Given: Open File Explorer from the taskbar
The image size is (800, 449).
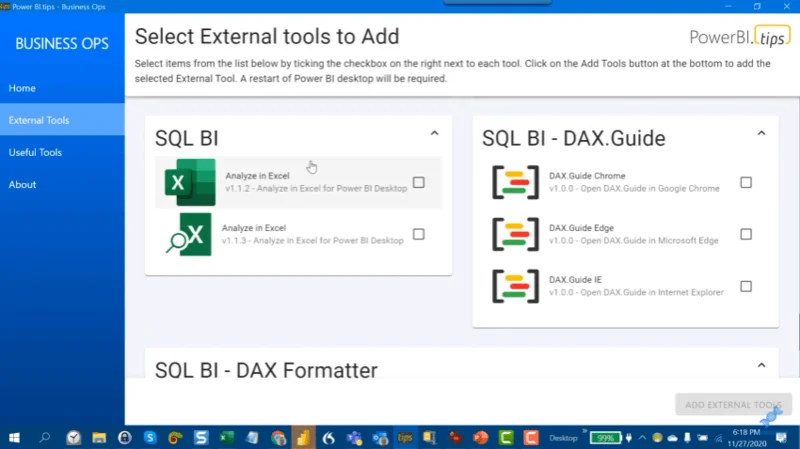Looking at the screenshot, I should 99,438.
